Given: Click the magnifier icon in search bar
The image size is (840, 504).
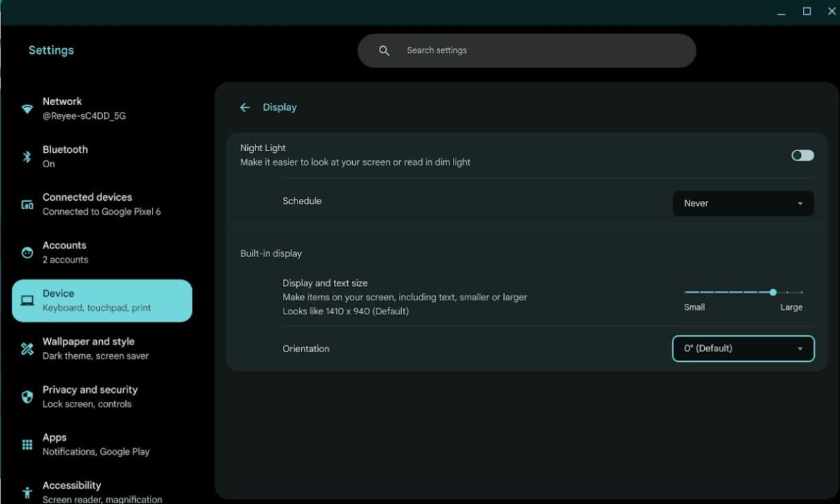Looking at the screenshot, I should click(384, 50).
